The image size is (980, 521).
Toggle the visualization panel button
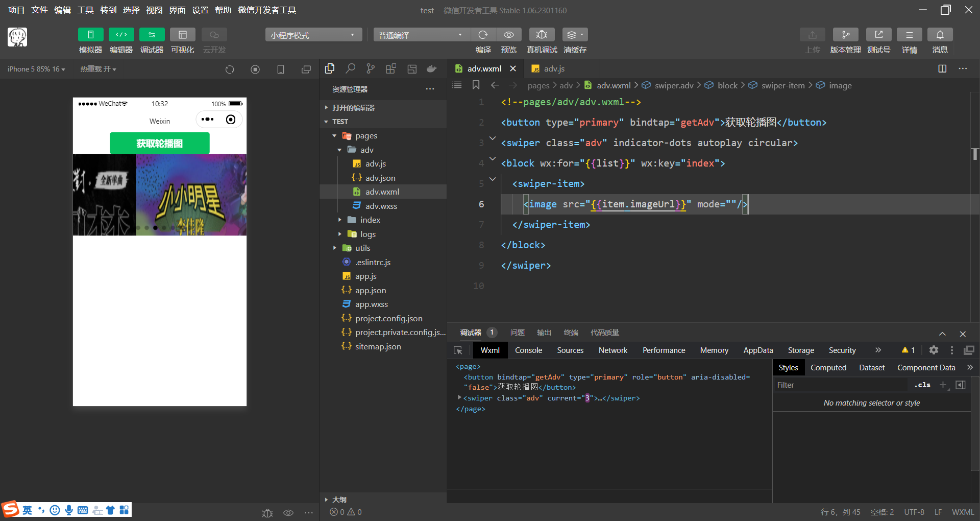pos(182,35)
